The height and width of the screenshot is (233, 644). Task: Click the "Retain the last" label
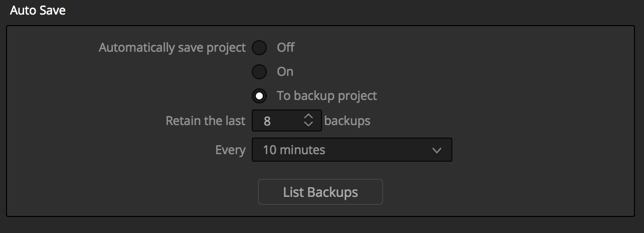coord(206,121)
